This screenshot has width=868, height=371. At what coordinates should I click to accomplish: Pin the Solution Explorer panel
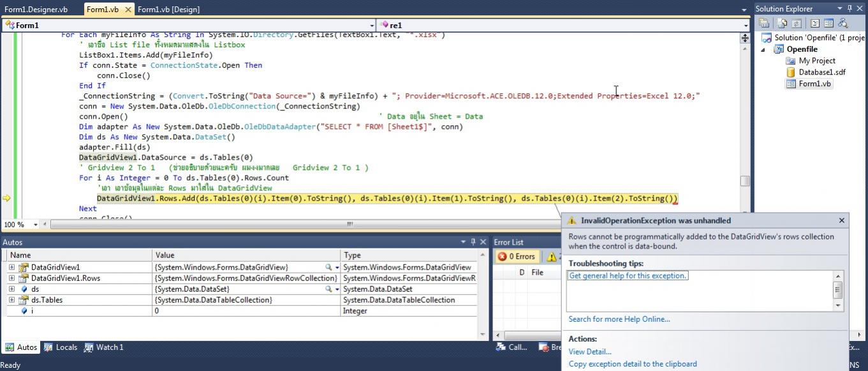point(850,8)
